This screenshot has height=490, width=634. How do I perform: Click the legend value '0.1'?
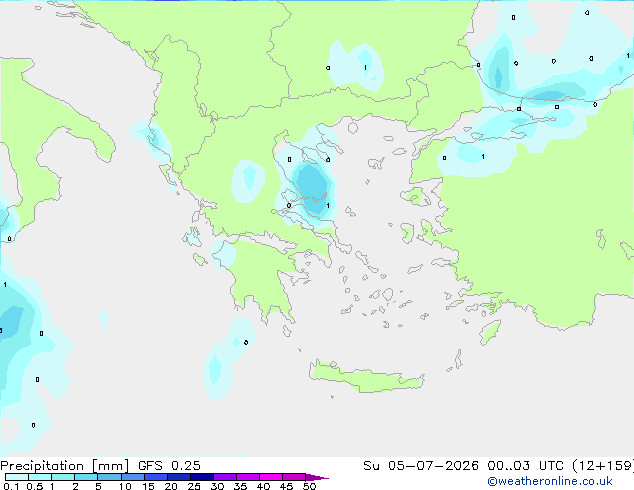pyautogui.click(x=11, y=486)
